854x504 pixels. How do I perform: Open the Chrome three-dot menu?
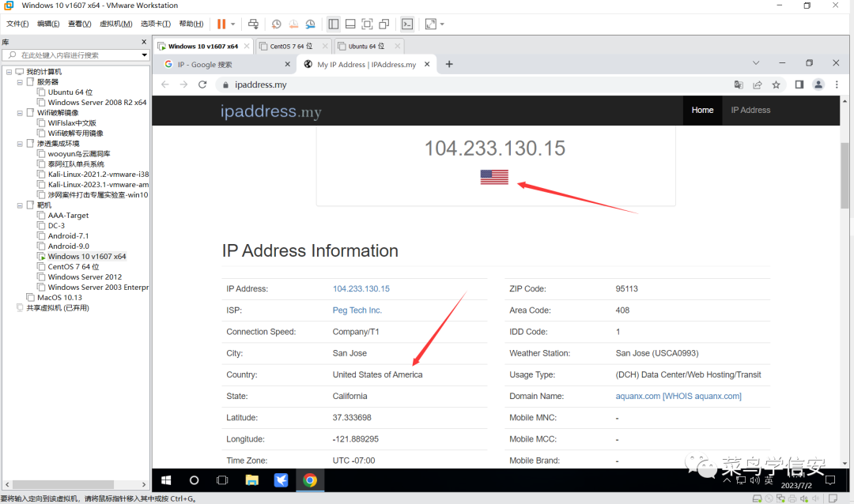click(837, 85)
